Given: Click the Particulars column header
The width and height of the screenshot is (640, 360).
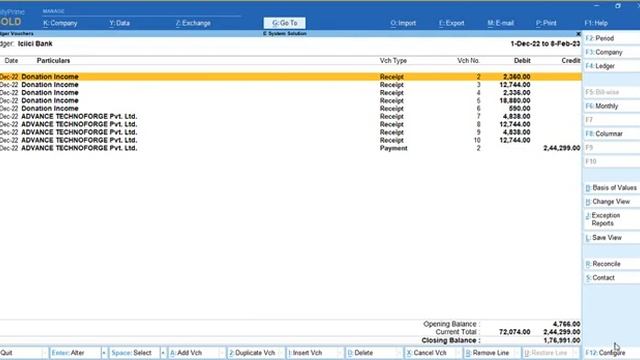Looking at the screenshot, I should (53, 61).
